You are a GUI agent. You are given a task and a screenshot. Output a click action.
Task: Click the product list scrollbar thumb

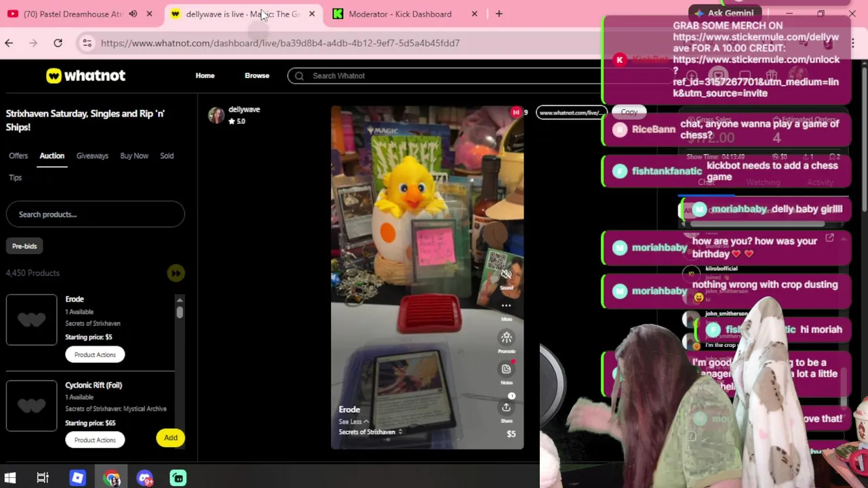180,312
